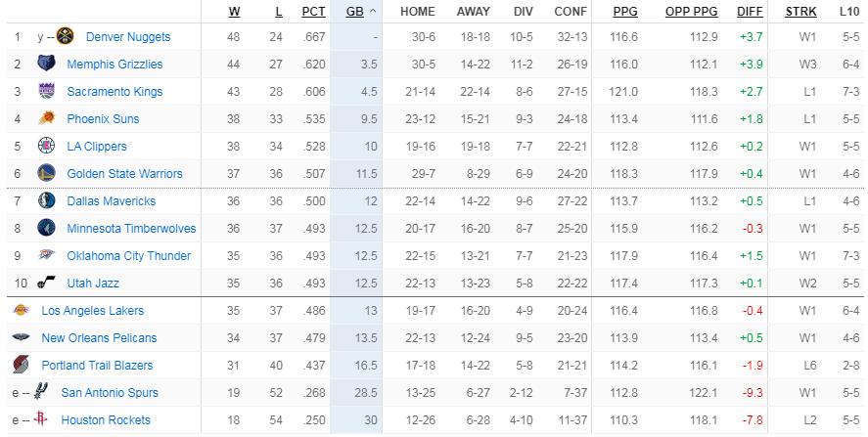
Task: Open the Minnesota Timberwolves team link
Action: [131, 229]
